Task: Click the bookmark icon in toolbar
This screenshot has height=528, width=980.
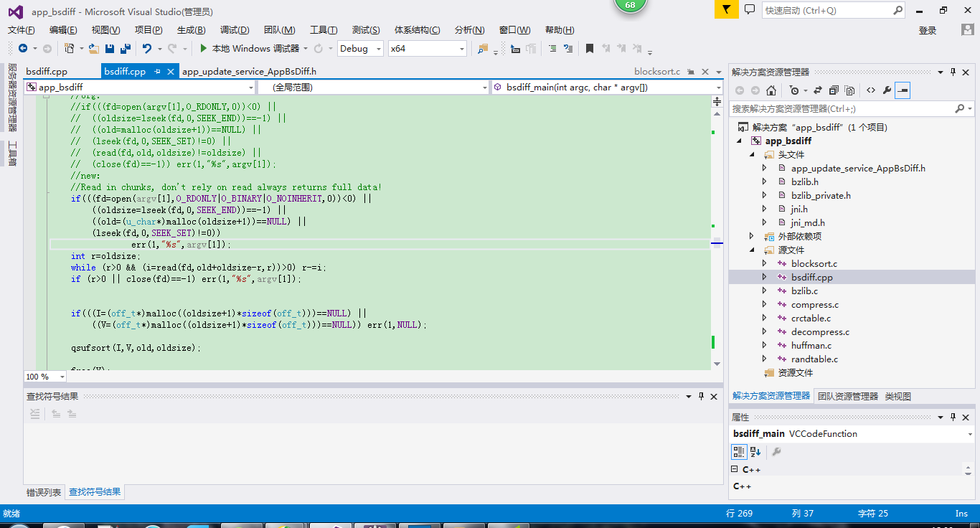Action: pyautogui.click(x=589, y=49)
